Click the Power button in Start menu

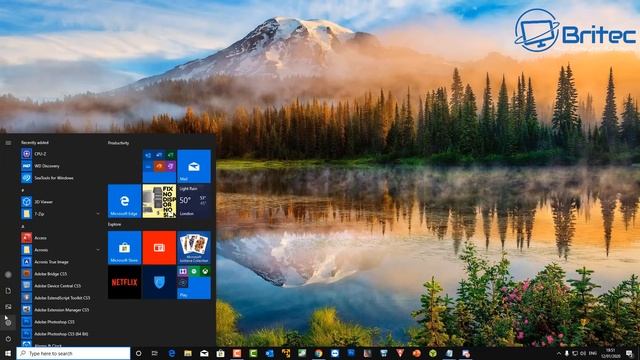pyautogui.click(x=8, y=339)
